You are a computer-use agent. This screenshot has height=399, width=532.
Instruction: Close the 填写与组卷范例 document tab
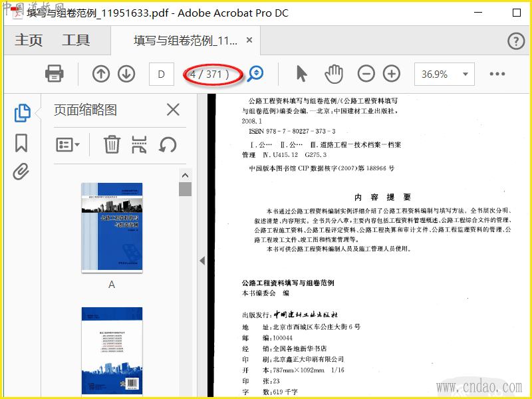click(x=249, y=40)
